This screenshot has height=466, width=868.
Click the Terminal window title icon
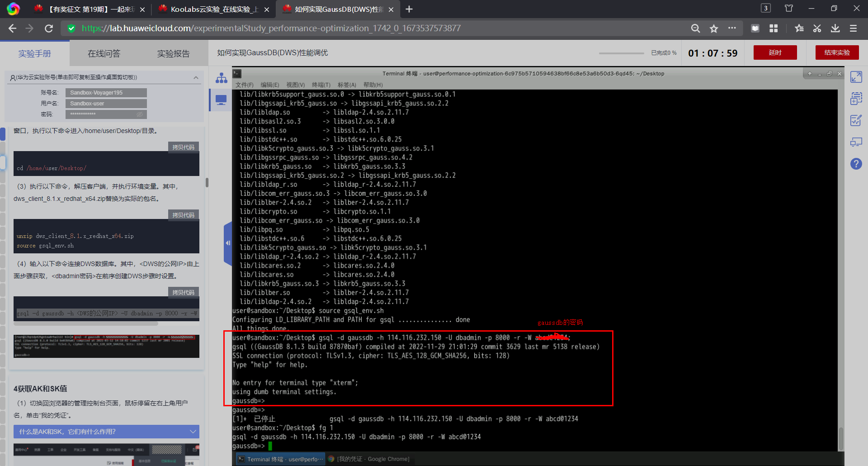(237, 73)
